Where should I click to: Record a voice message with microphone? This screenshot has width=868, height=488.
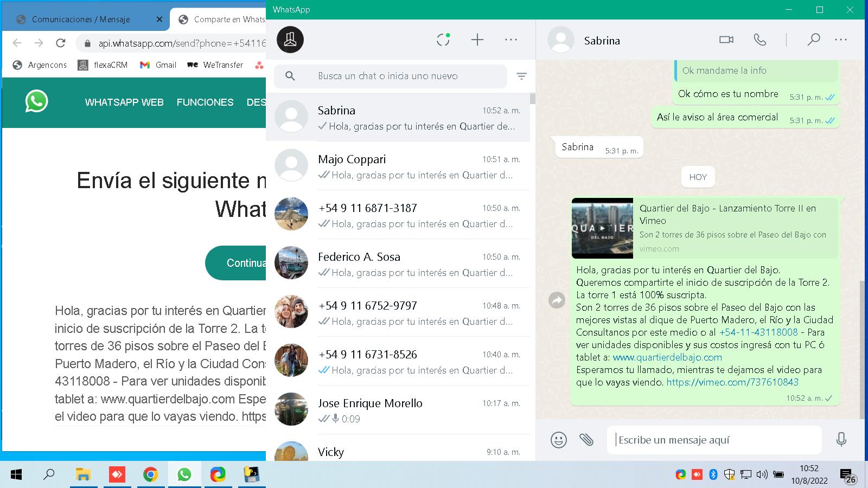841,439
